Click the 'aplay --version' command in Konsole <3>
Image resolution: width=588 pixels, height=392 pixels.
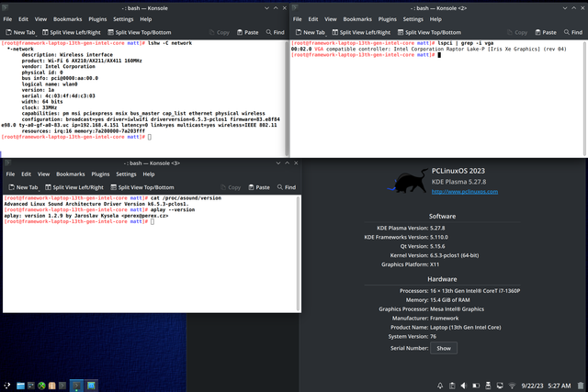[x=173, y=210]
